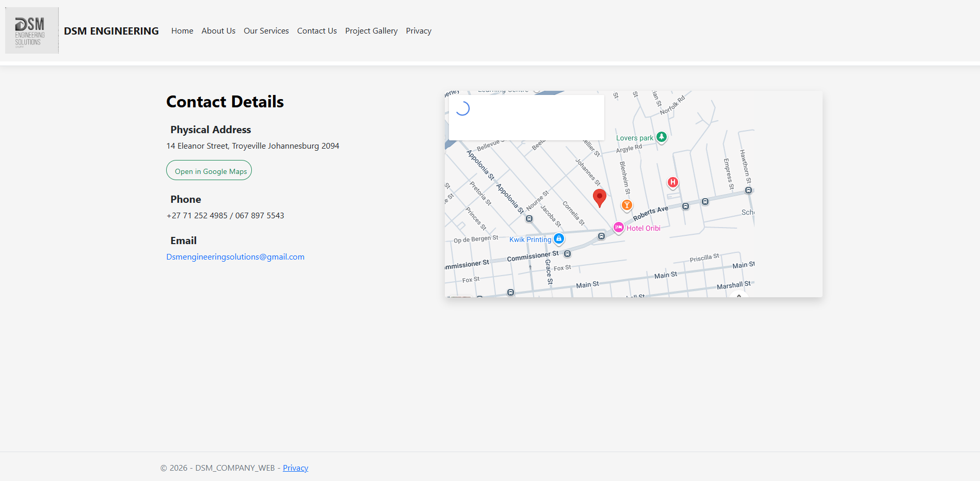The height and width of the screenshot is (481, 980).
Task: Open the About Us page
Action: point(218,31)
